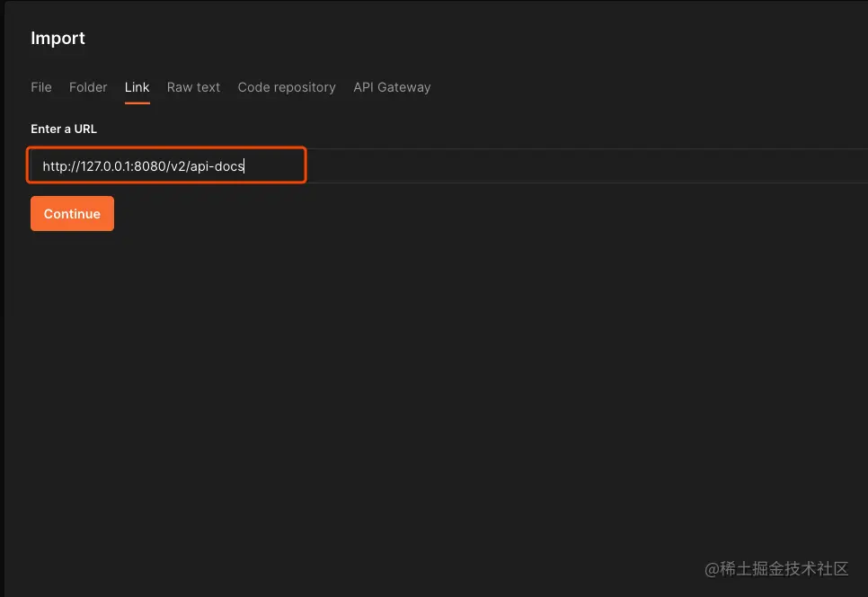Select the API Gateway tab

click(x=392, y=87)
